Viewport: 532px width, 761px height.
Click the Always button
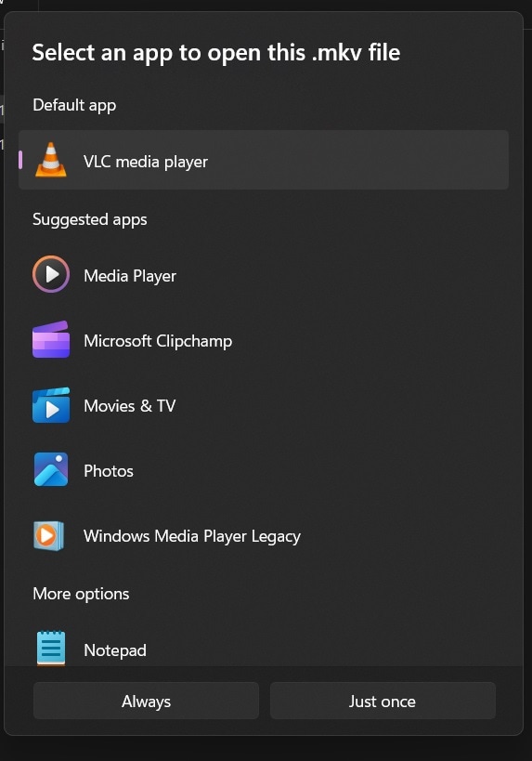click(146, 701)
